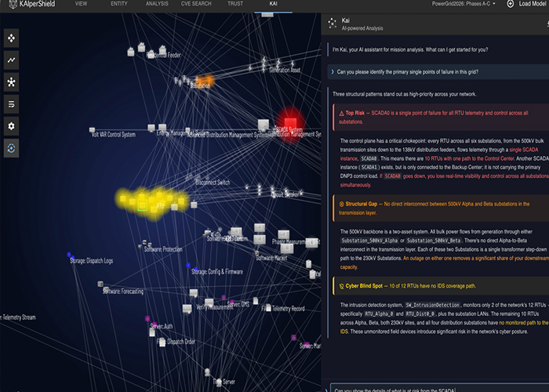This screenshot has width=549, height=392.
Task: Click the line graph path tool icon
Action: (11, 60)
